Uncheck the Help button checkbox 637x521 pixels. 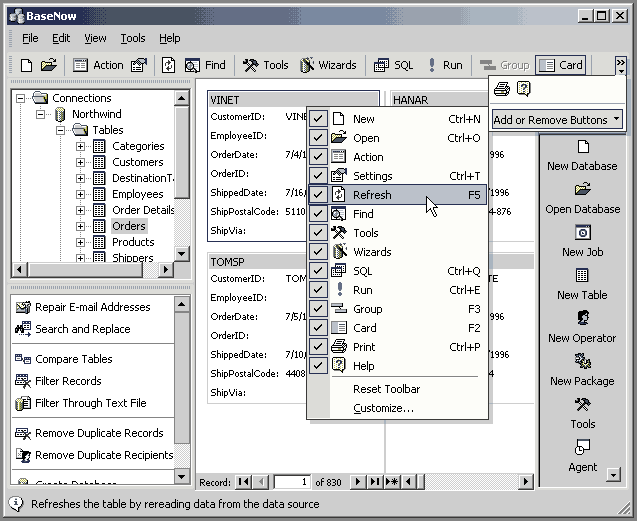(318, 366)
